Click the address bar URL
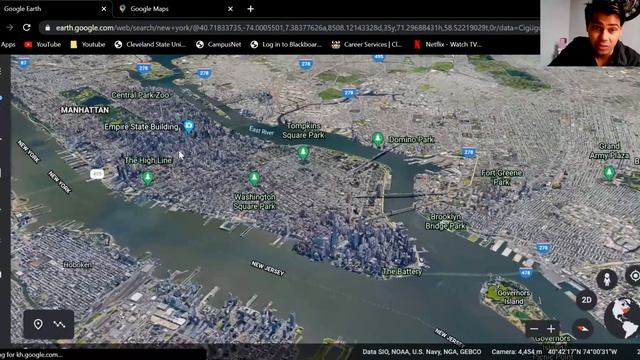 click(298, 28)
